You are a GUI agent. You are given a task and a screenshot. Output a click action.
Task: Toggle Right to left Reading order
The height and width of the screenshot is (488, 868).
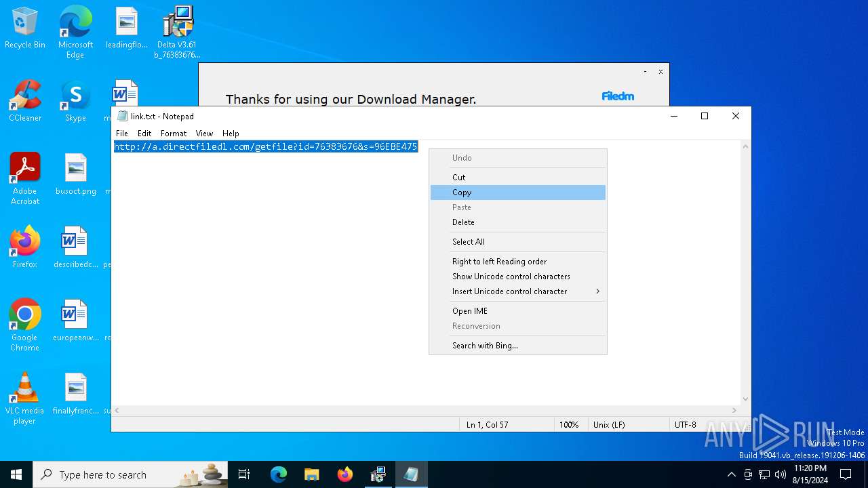[518, 262]
